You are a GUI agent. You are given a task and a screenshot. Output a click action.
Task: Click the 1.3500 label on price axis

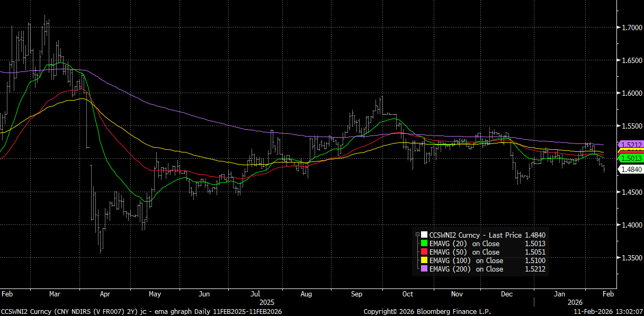click(x=631, y=258)
